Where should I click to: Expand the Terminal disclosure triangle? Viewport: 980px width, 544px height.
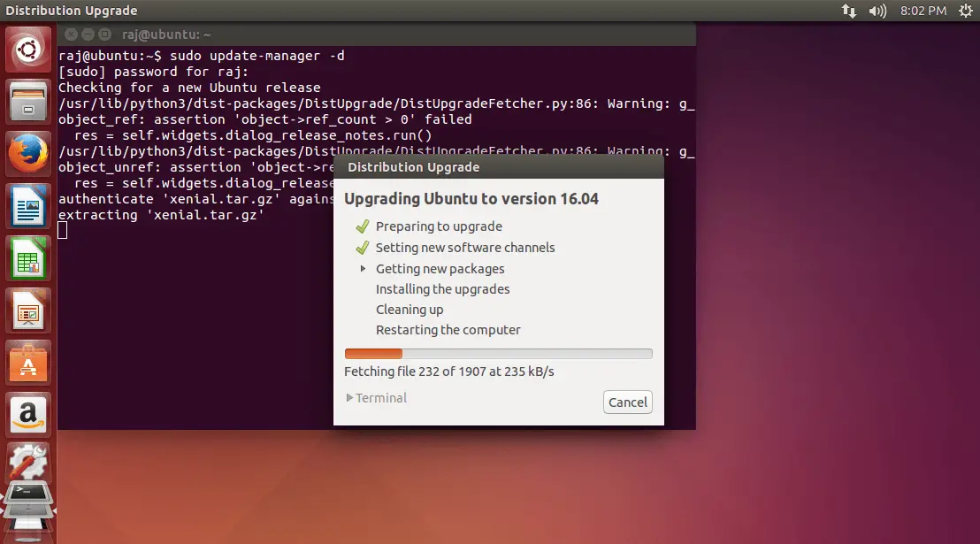tap(349, 398)
